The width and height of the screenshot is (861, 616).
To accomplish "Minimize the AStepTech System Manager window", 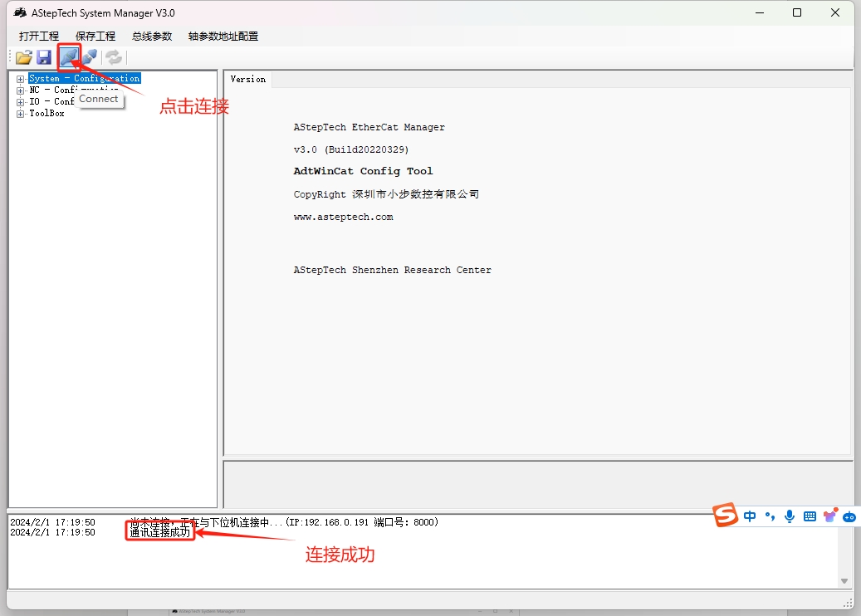I will [x=760, y=12].
